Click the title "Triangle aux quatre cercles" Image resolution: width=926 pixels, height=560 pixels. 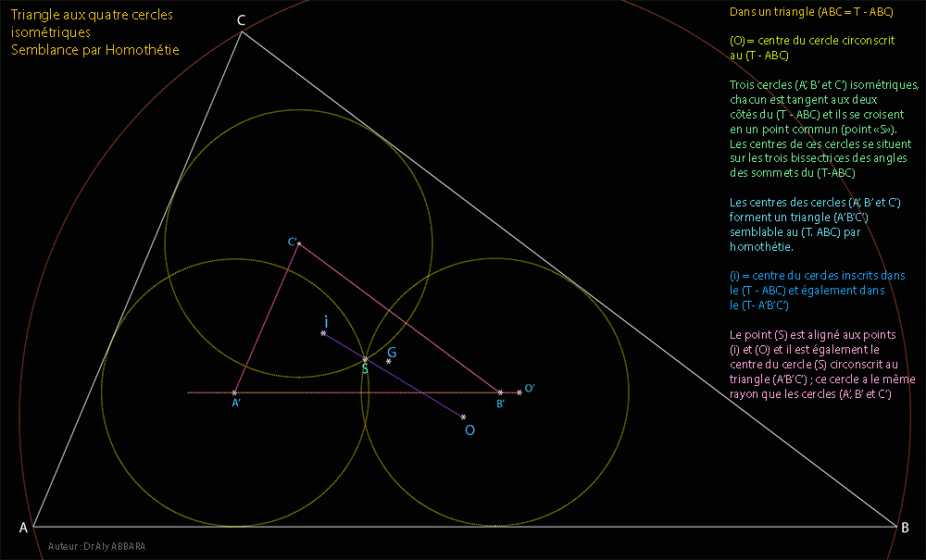(x=92, y=16)
